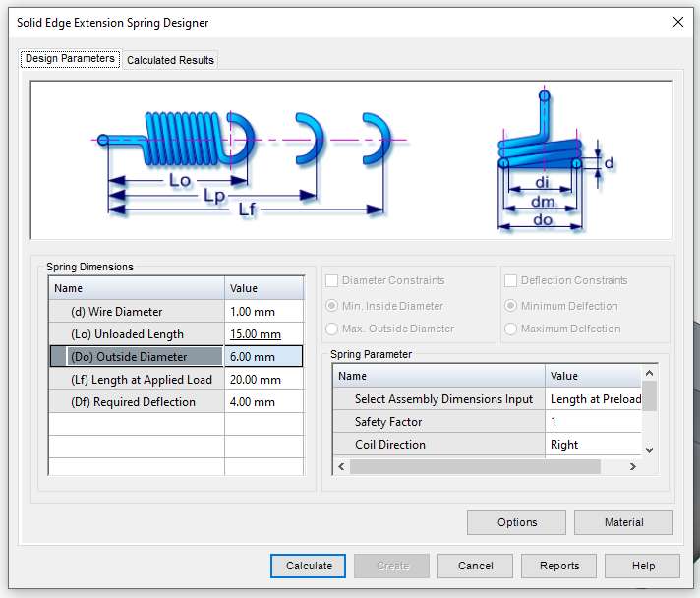Click the Select Assembly Dimensions Input label
Screen dimensions: 700x598
[x=443, y=398]
